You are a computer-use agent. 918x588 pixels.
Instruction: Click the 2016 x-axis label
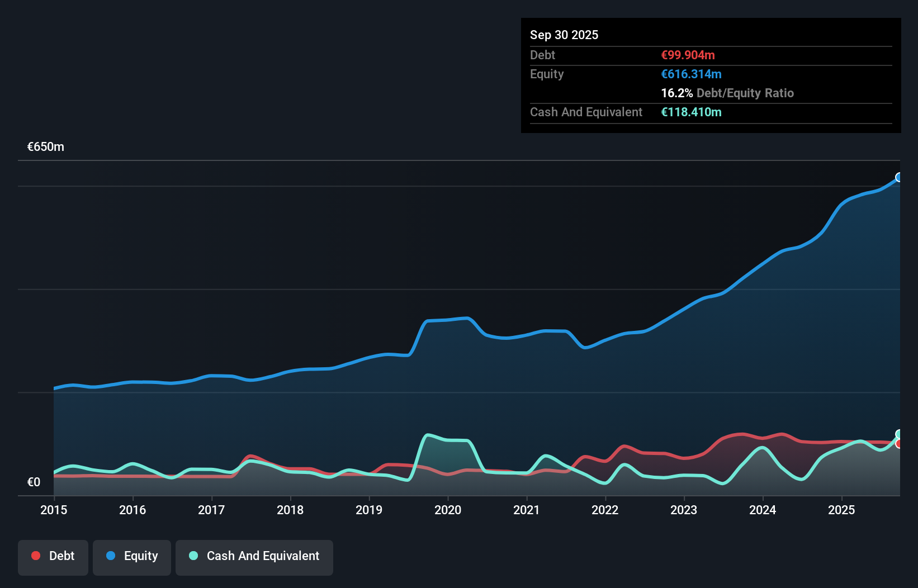133,510
